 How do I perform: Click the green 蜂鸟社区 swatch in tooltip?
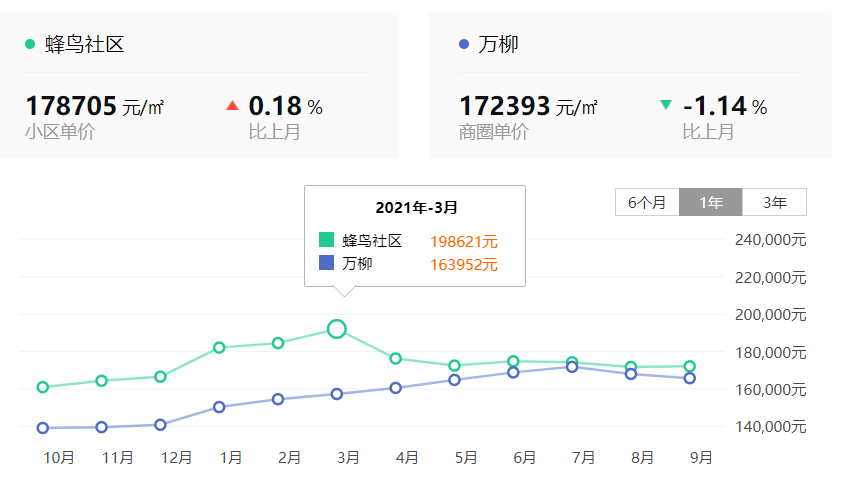pos(326,240)
